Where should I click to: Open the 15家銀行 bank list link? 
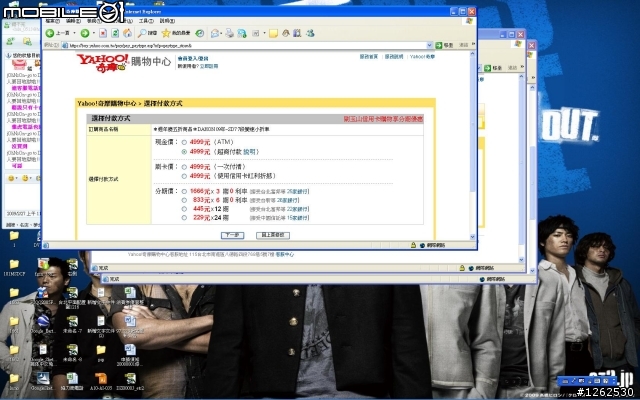[298, 218]
